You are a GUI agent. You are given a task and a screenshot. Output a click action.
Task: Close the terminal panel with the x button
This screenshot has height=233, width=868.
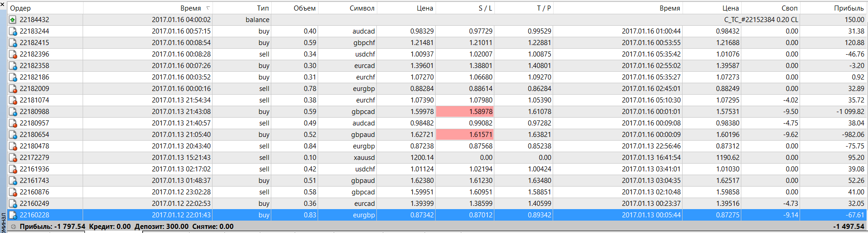pyautogui.click(x=3, y=4)
